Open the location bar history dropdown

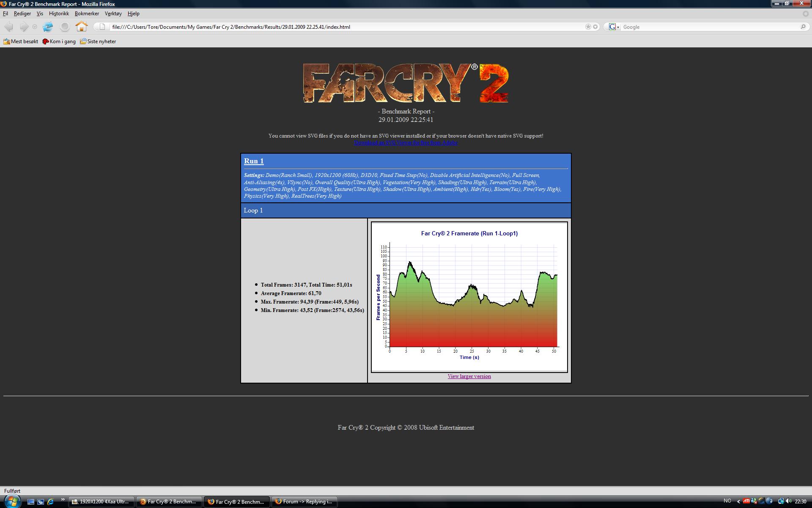click(595, 27)
